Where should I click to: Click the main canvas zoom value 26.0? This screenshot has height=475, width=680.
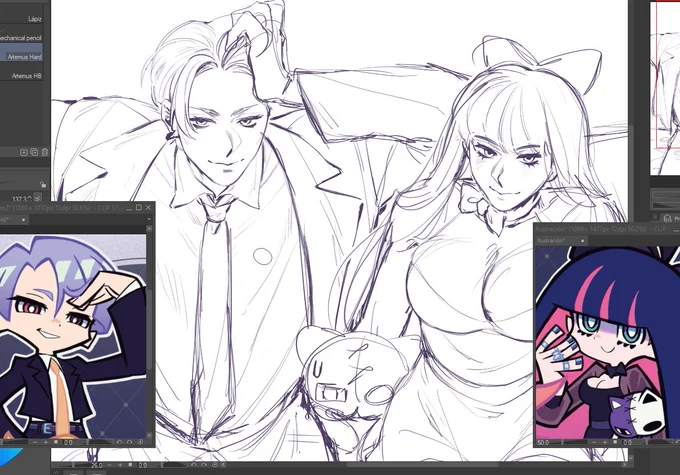[96, 465]
